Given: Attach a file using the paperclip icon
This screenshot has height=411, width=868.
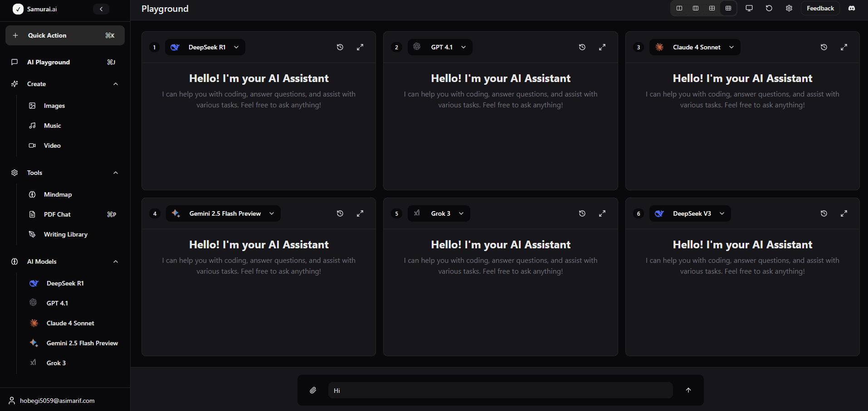Looking at the screenshot, I should [313, 390].
